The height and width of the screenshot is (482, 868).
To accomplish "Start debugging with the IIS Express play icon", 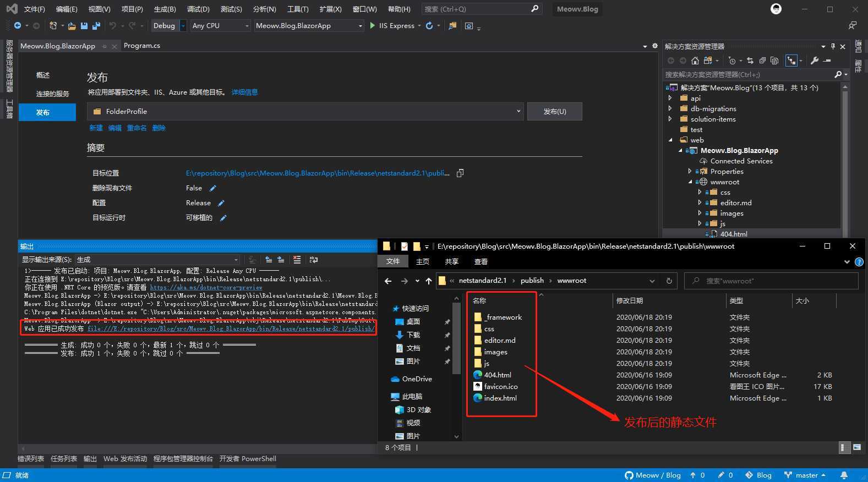I will pyautogui.click(x=373, y=26).
